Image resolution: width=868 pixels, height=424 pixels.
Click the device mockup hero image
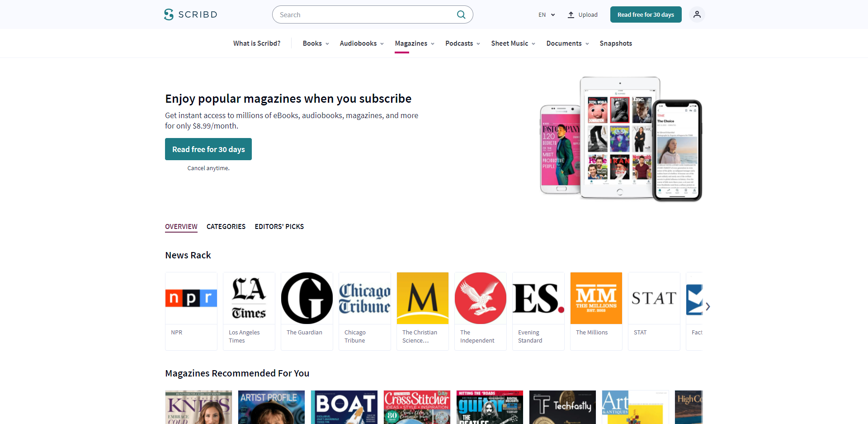coord(621,138)
